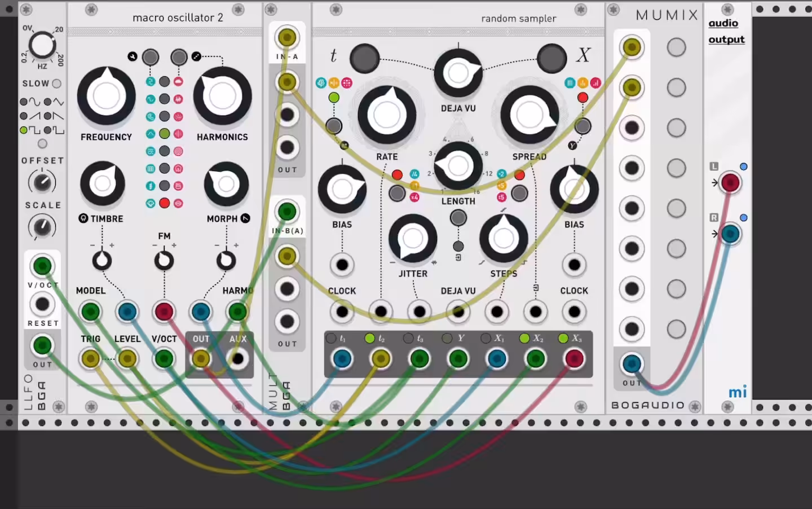Click the left model selection button on macro oscillator
Viewport: 812px width, 509px height.
point(150,57)
